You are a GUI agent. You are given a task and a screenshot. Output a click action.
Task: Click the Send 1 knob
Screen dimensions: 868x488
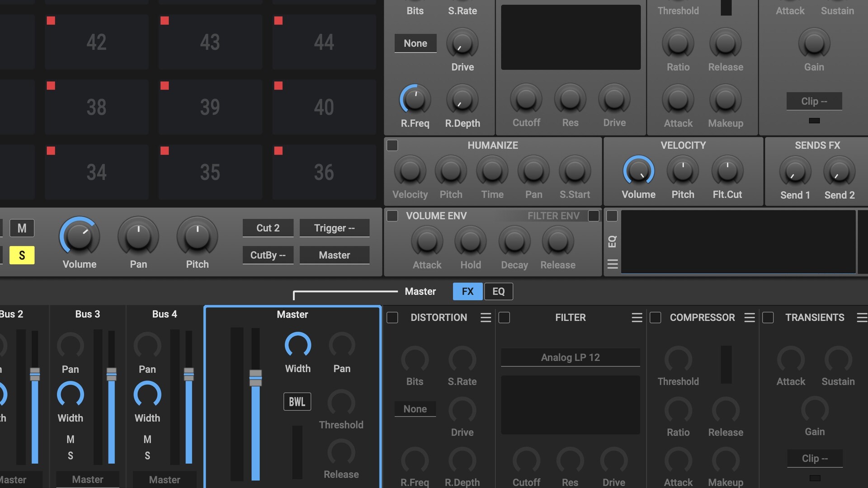pos(795,172)
